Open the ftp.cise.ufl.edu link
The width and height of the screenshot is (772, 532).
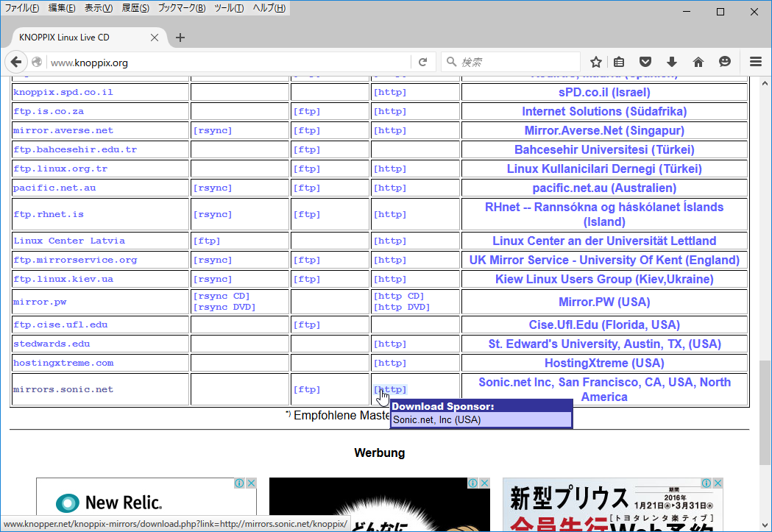click(x=60, y=324)
